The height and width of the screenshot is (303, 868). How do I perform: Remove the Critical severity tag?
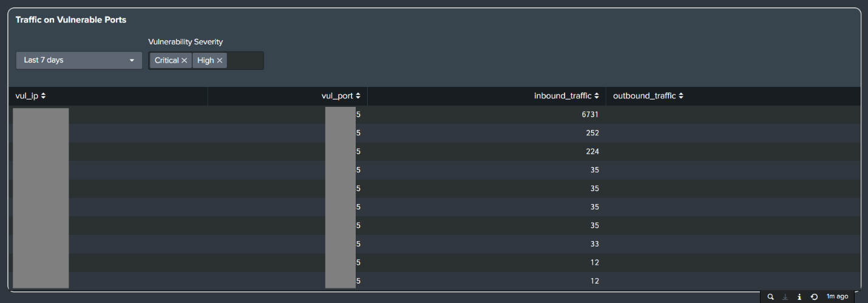coord(184,61)
